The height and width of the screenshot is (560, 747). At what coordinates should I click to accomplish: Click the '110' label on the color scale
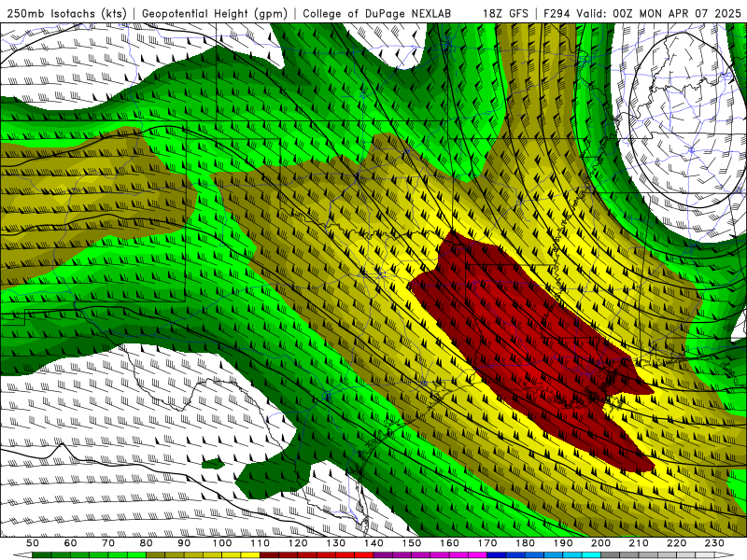coord(261,543)
